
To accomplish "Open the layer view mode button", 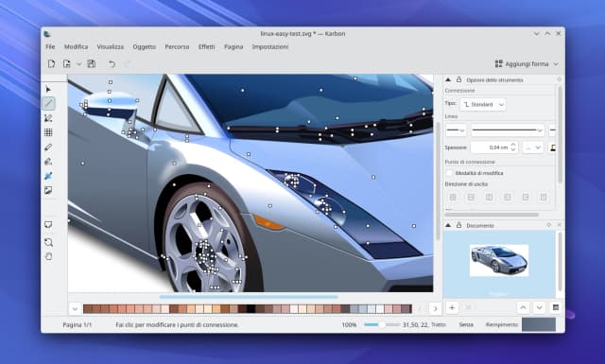I will click(x=556, y=307).
